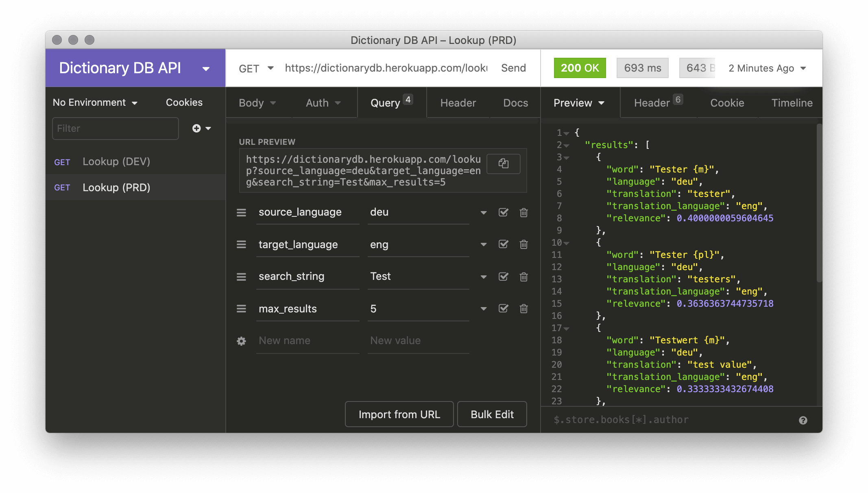Disable the search_string parameter checkbox
Image resolution: width=868 pixels, height=493 pixels.
pos(503,276)
